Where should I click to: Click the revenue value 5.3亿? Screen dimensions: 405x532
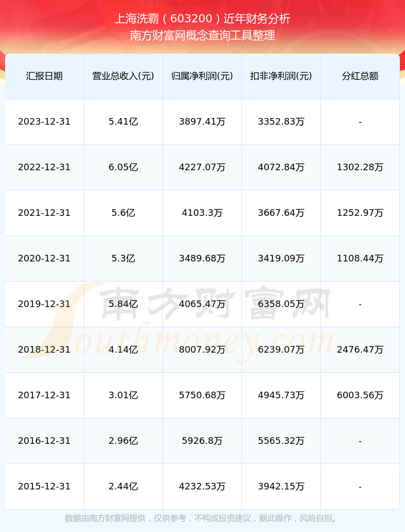124,258
